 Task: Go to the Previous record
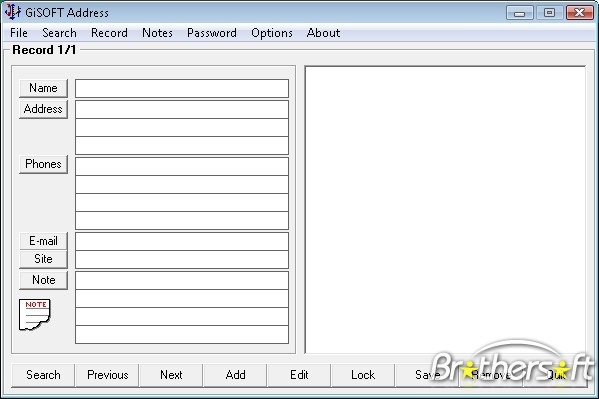coord(107,375)
